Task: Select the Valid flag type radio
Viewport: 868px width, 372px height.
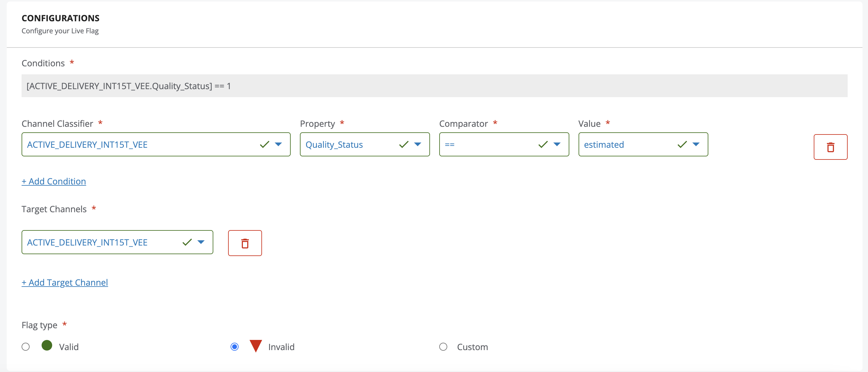Action: [26, 347]
